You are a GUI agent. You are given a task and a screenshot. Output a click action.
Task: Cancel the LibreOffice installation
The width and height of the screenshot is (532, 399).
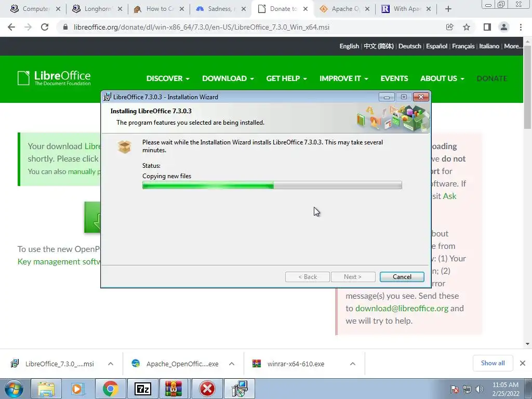(x=402, y=277)
